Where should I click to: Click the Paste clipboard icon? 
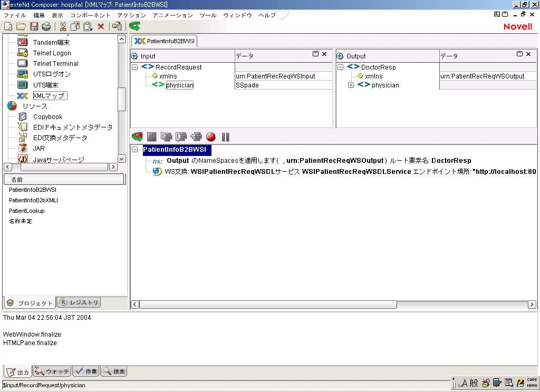pos(88,26)
